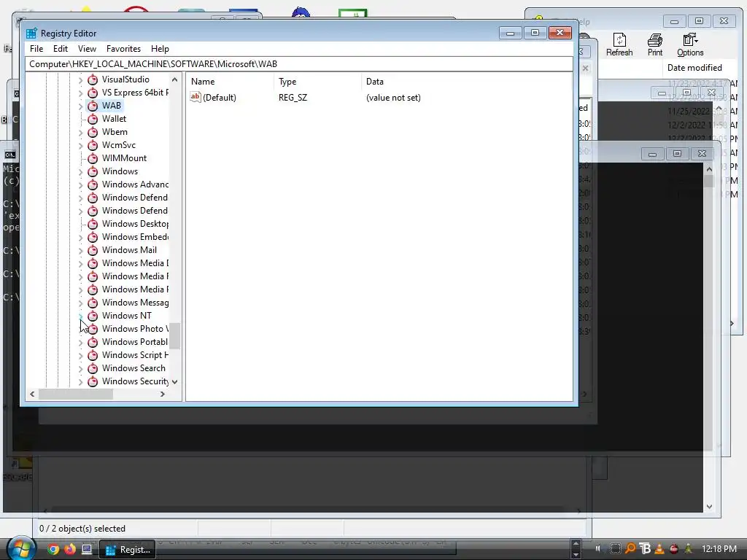Expand the Windows Mail key
747x560 pixels.
click(x=80, y=251)
